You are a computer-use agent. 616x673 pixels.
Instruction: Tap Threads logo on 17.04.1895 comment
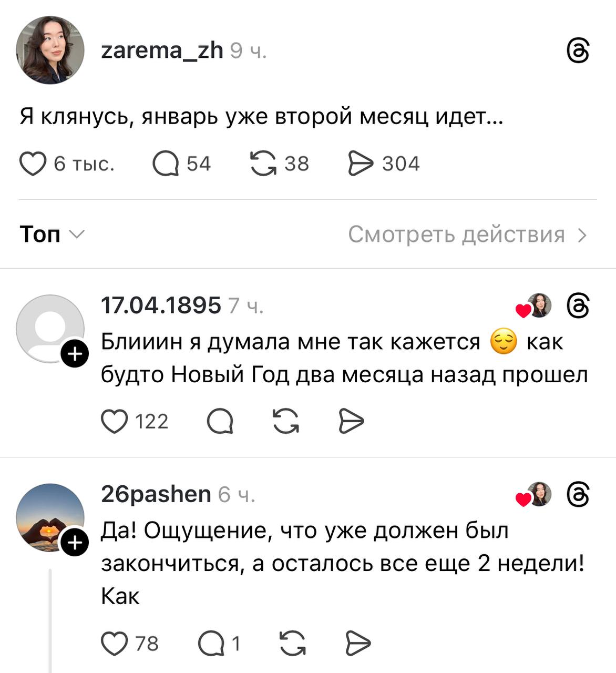(x=578, y=306)
